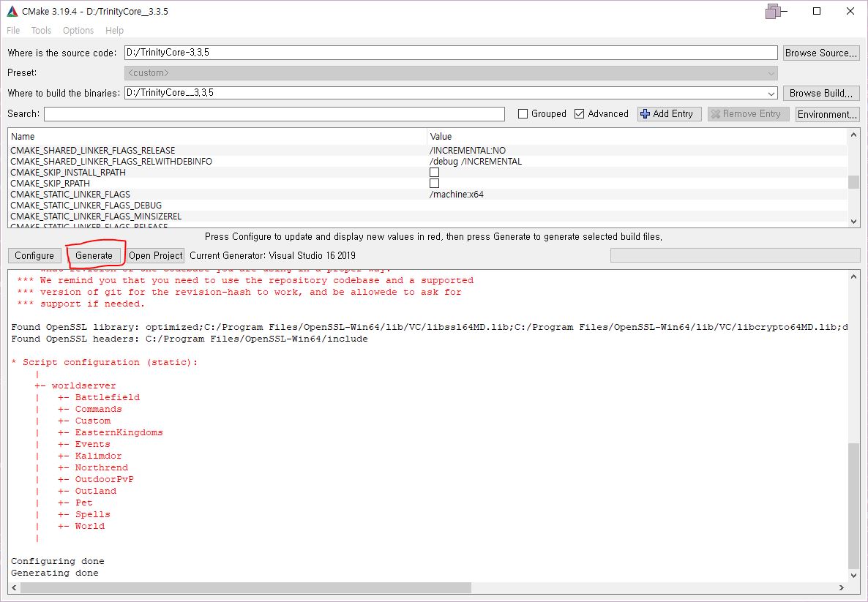Select the CMAKE_STATIC_LINKER_FLAGS row name
This screenshot has width=868, height=602.
click(70, 195)
